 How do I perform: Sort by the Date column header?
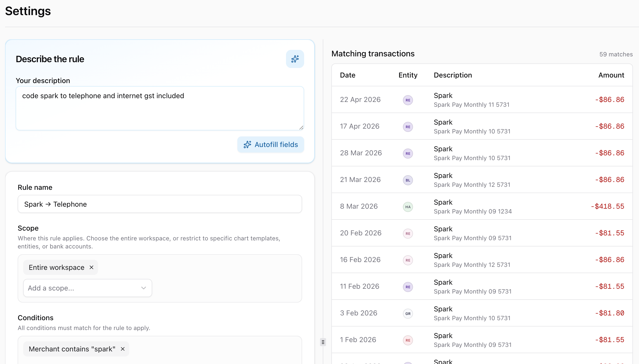(x=347, y=75)
